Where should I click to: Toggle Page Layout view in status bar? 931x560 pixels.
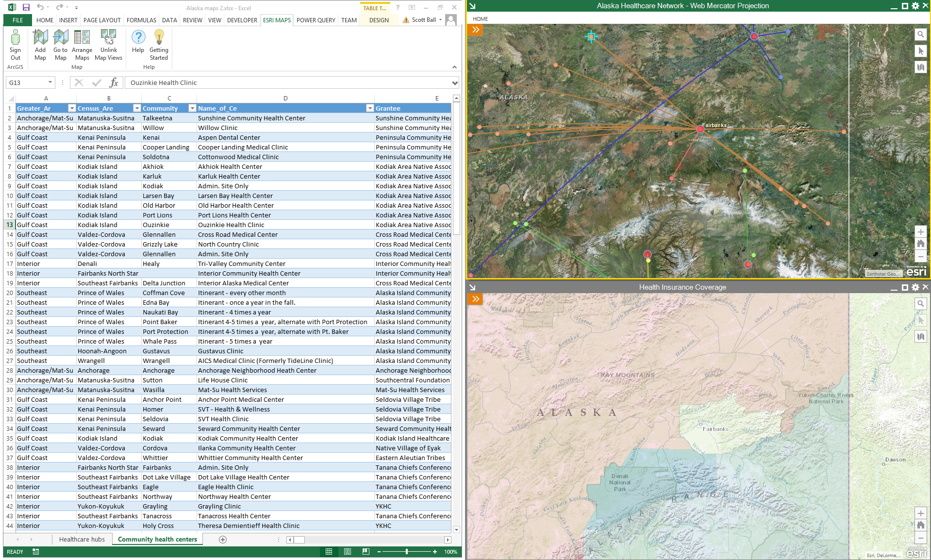348,552
